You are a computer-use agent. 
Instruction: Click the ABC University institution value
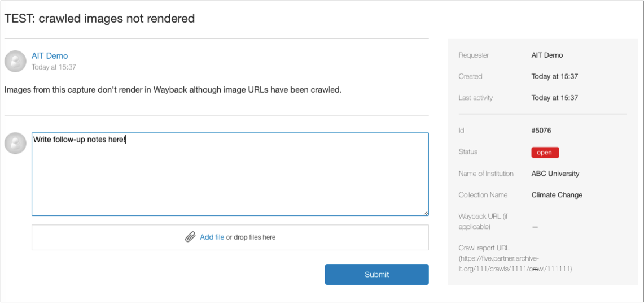point(555,174)
